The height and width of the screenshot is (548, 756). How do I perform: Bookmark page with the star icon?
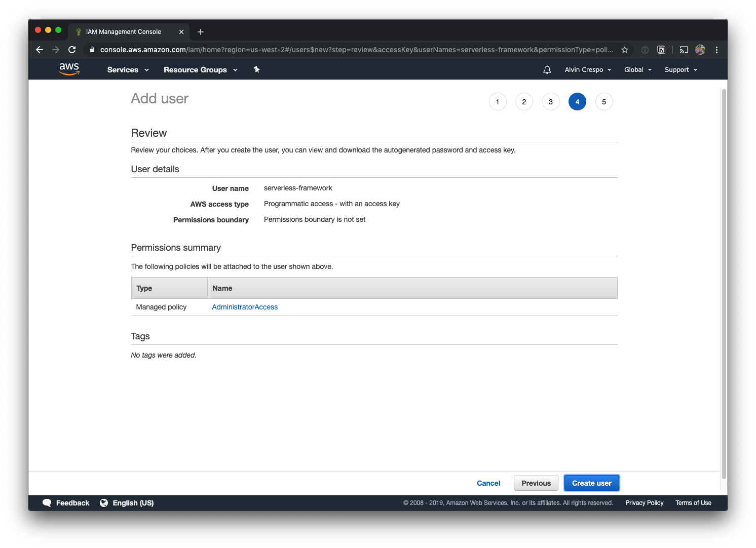pyautogui.click(x=625, y=50)
